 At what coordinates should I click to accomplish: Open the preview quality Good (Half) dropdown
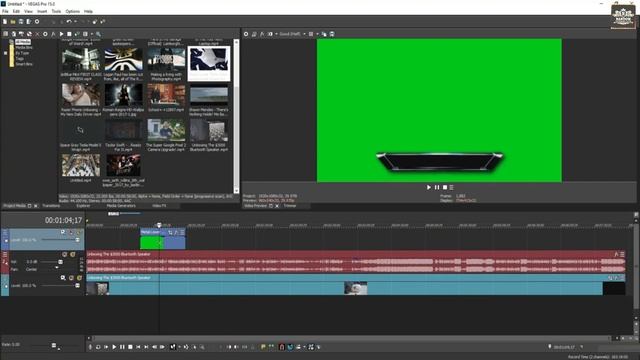[292, 34]
